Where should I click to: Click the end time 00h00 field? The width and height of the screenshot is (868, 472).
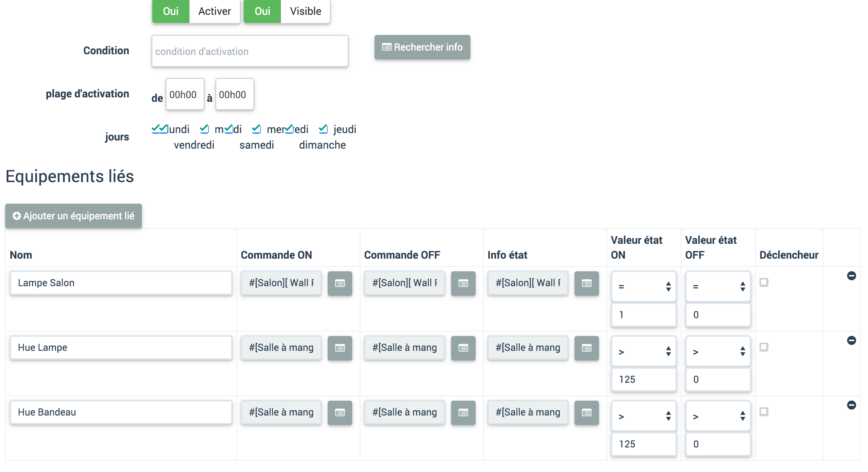(235, 94)
